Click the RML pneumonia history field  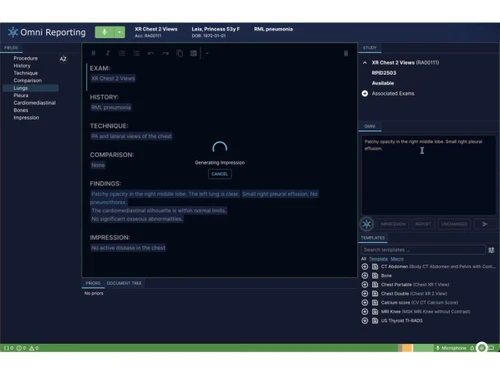111,107
